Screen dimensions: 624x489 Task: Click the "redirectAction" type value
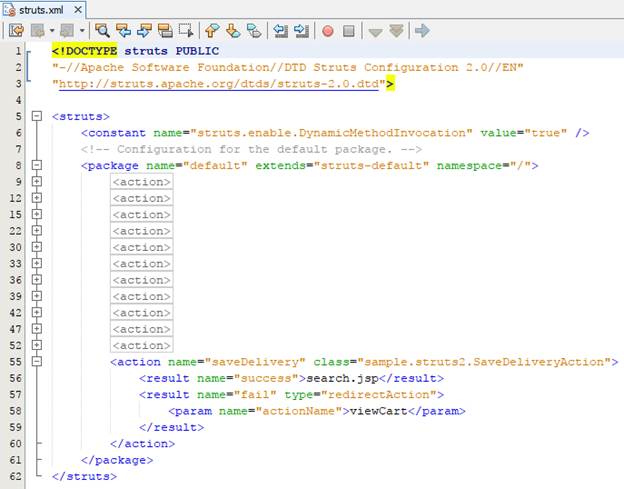[379, 394]
